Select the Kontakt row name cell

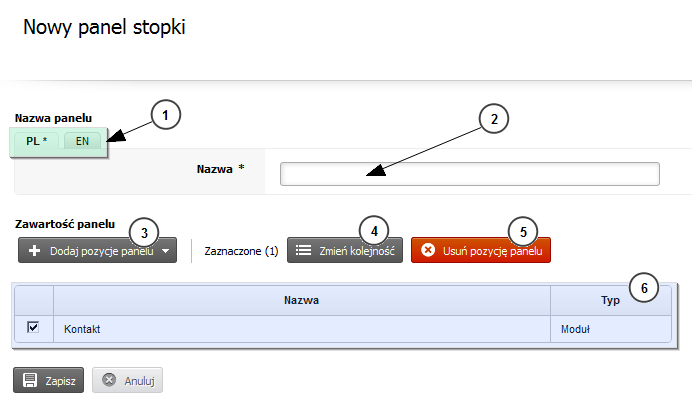coord(302,329)
